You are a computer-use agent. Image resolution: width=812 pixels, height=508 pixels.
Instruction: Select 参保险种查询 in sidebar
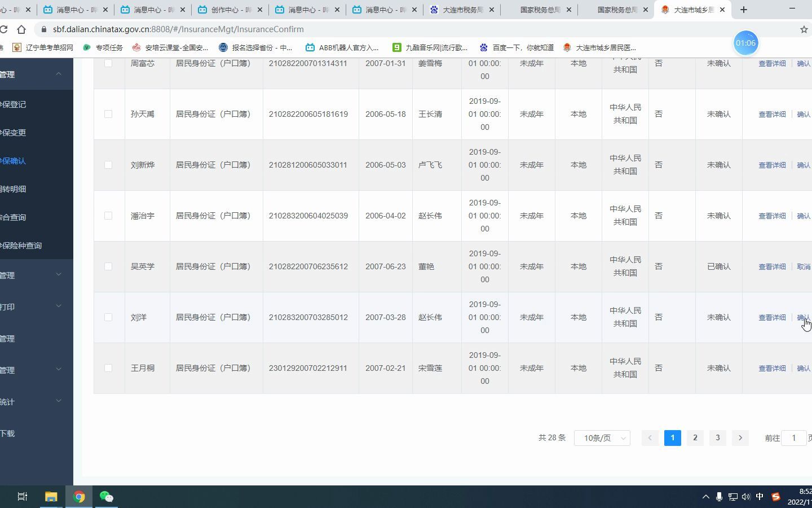click(37, 246)
